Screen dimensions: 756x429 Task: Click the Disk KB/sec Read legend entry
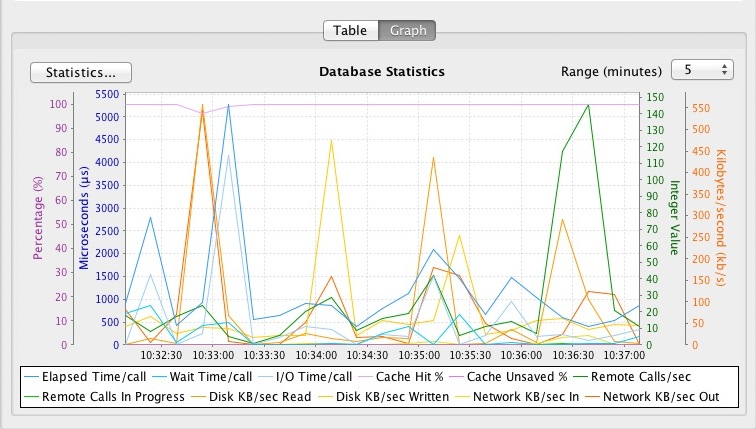point(251,397)
